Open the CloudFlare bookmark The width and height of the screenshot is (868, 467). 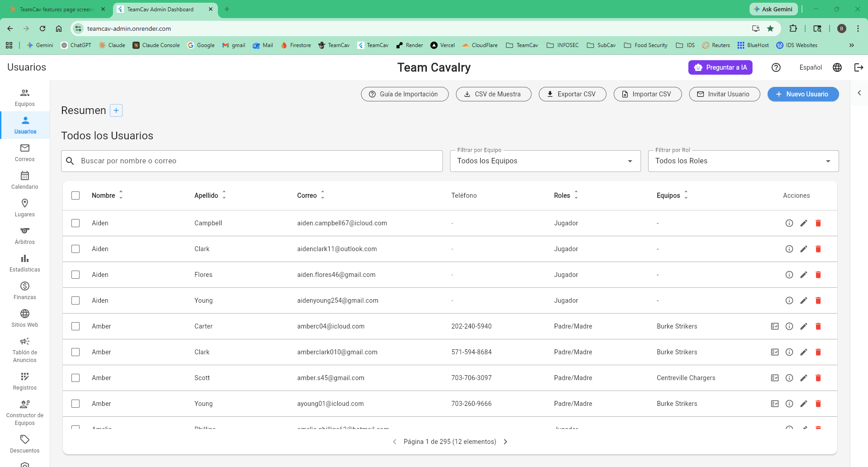coord(480,45)
